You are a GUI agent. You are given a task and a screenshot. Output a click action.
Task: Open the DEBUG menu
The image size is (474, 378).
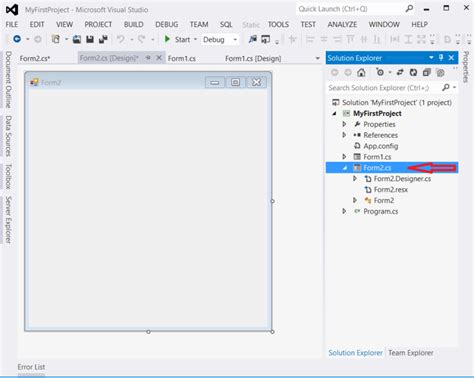tap(167, 24)
